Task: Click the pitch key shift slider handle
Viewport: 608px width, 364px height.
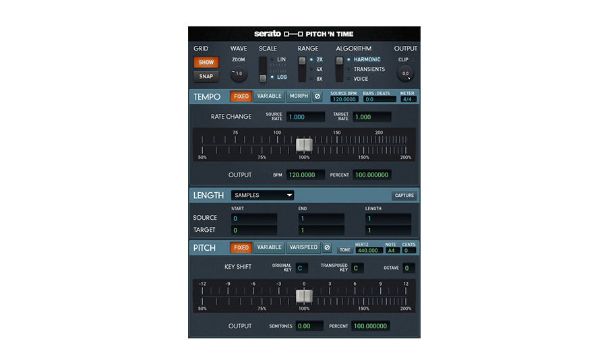Action: (x=304, y=296)
